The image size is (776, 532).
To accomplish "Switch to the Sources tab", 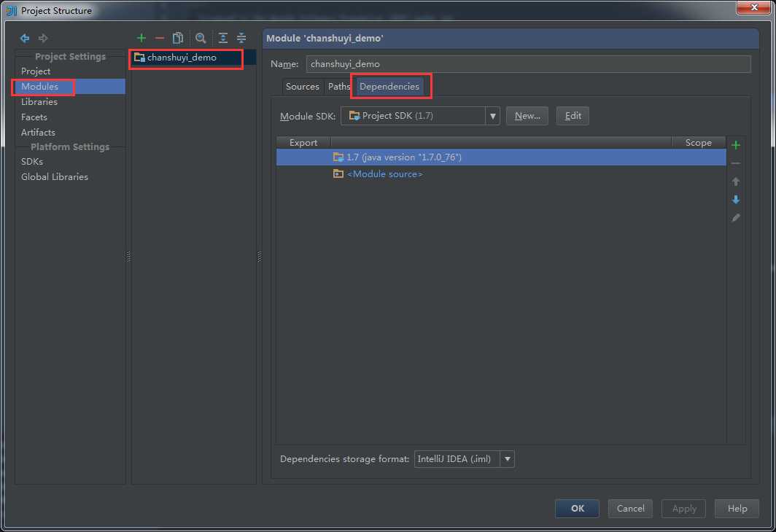I will [303, 87].
